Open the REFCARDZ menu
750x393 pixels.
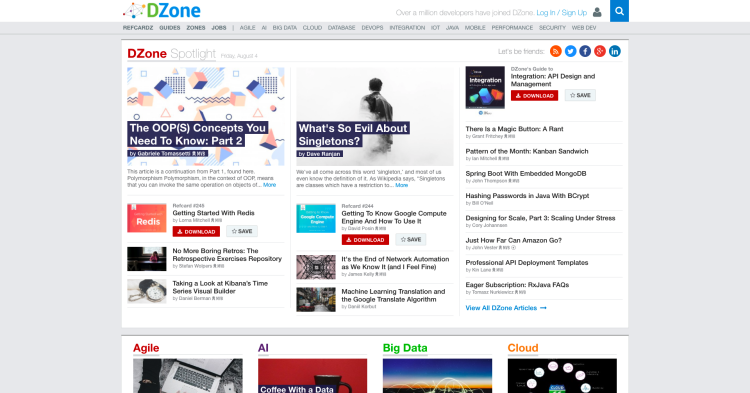tap(138, 28)
